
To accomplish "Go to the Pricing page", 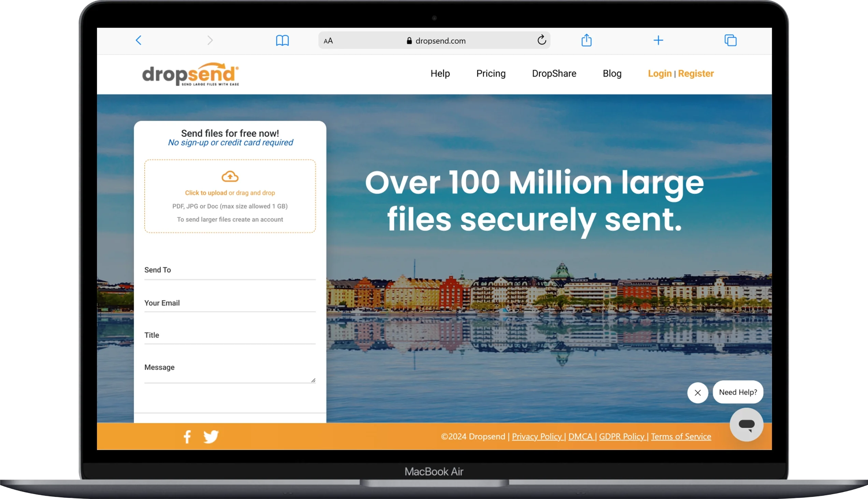I will click(491, 74).
